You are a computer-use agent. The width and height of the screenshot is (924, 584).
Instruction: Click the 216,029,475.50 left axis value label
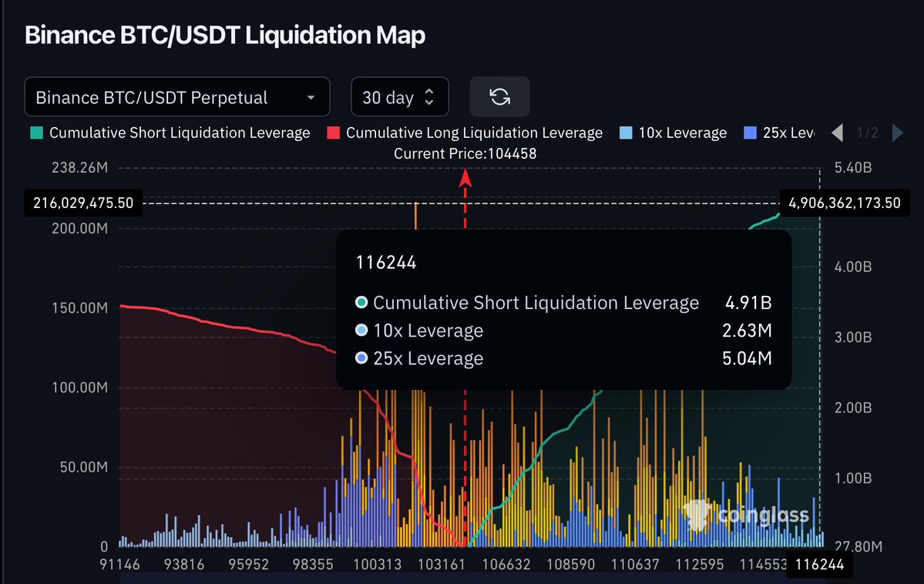click(x=83, y=203)
